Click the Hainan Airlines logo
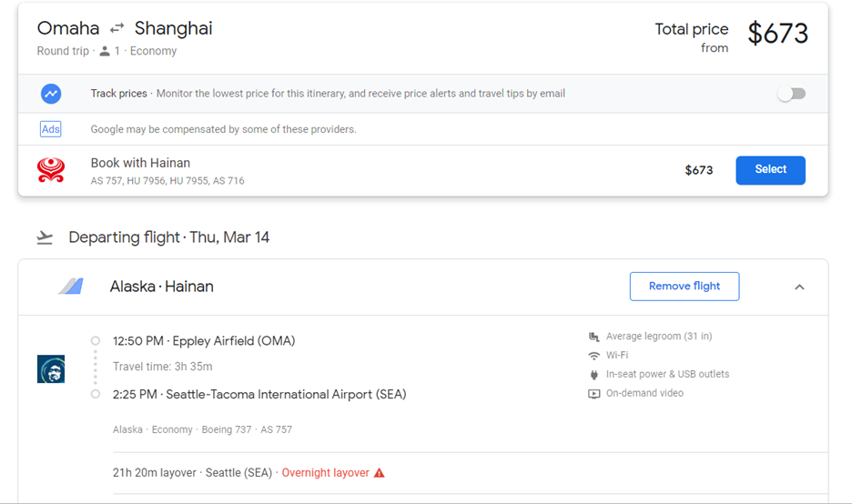Viewport: 852px width, 504px height. (x=51, y=170)
